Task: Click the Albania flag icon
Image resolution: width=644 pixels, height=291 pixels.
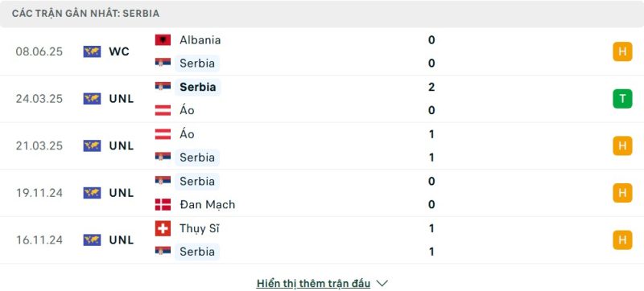Action: coord(163,39)
